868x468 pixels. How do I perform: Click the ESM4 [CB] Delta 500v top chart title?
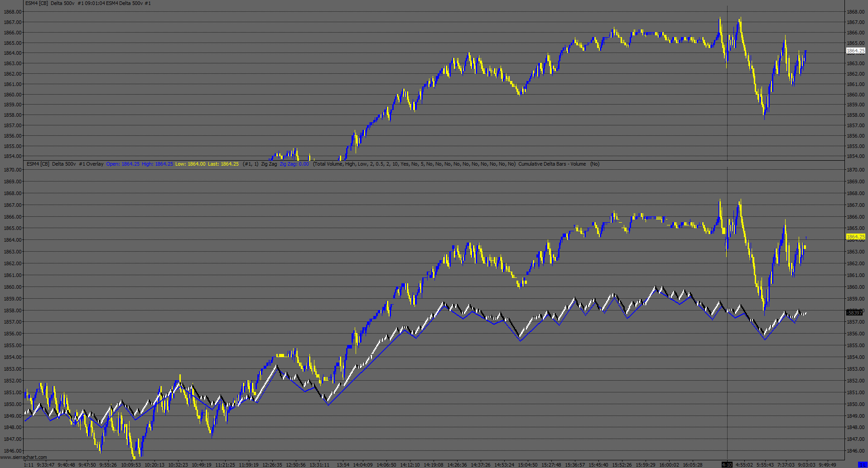point(50,3)
